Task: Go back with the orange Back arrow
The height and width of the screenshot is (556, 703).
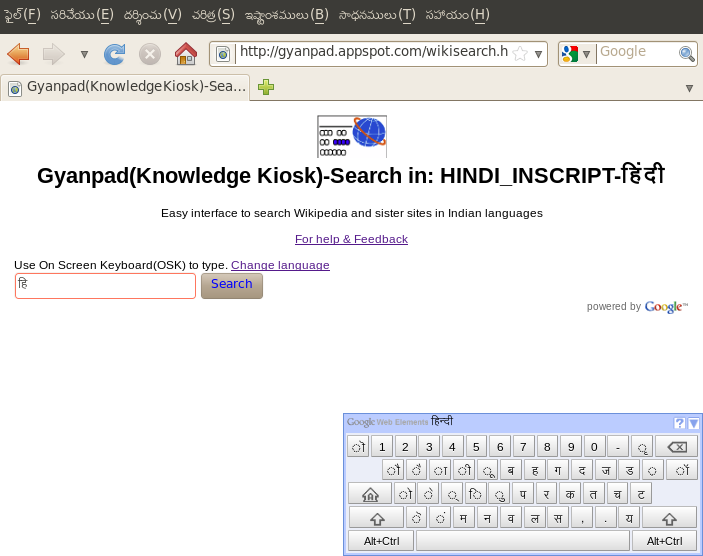Action: click(18, 54)
